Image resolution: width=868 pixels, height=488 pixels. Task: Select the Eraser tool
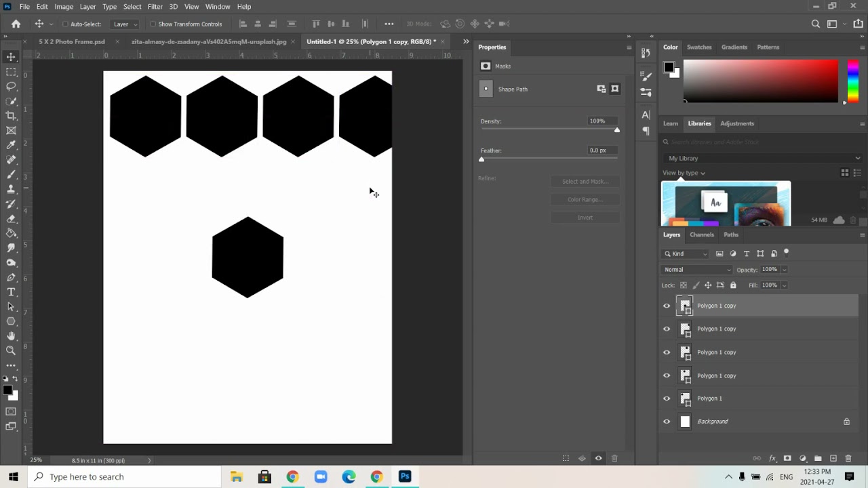(11, 219)
